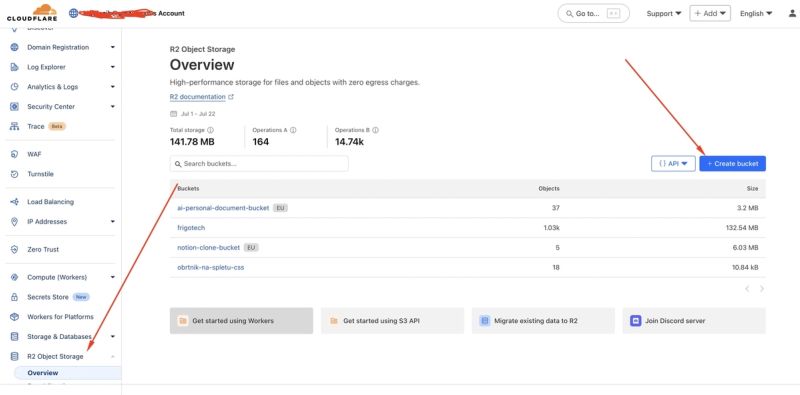Click the Security Center sidebar icon
This screenshot has height=395, width=800.
pos(14,107)
